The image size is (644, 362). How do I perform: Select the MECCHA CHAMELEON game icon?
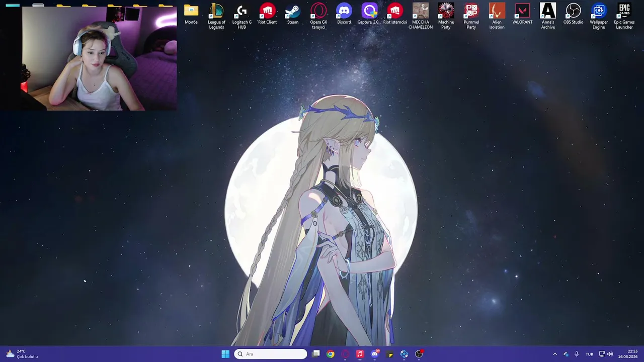pos(421,16)
